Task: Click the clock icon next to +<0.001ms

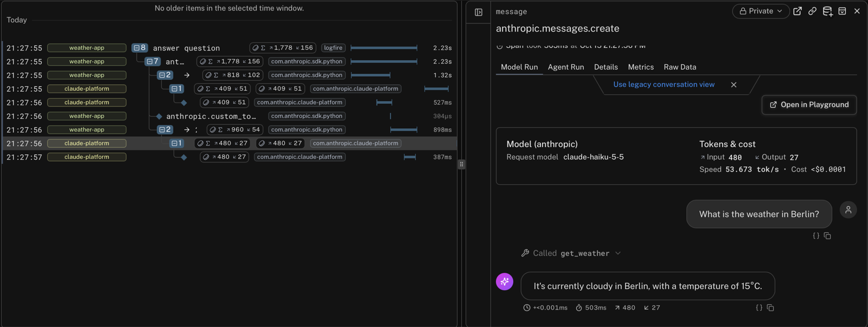Action: pyautogui.click(x=527, y=307)
